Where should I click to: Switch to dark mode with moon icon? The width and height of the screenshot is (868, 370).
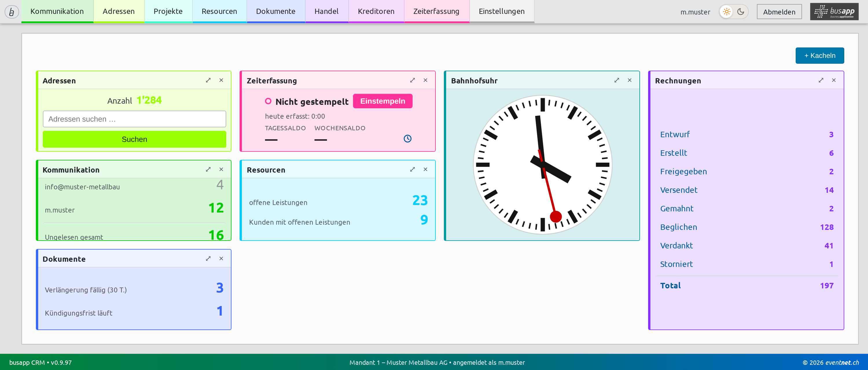click(741, 12)
